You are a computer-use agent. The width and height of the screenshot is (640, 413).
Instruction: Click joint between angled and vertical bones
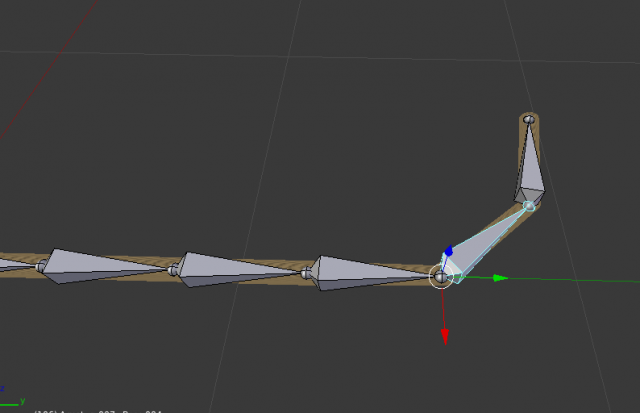pyautogui.click(x=529, y=206)
